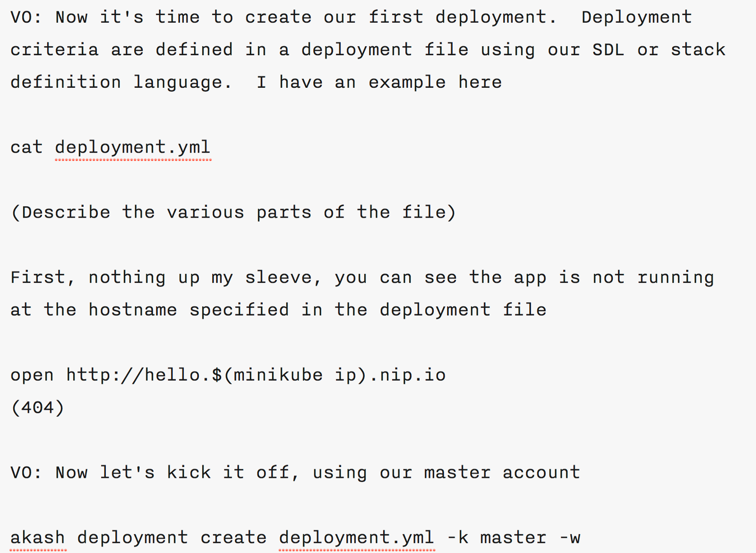Viewport: 756px width, 553px height.
Task: Click the "cat" command word
Action: 26,147
